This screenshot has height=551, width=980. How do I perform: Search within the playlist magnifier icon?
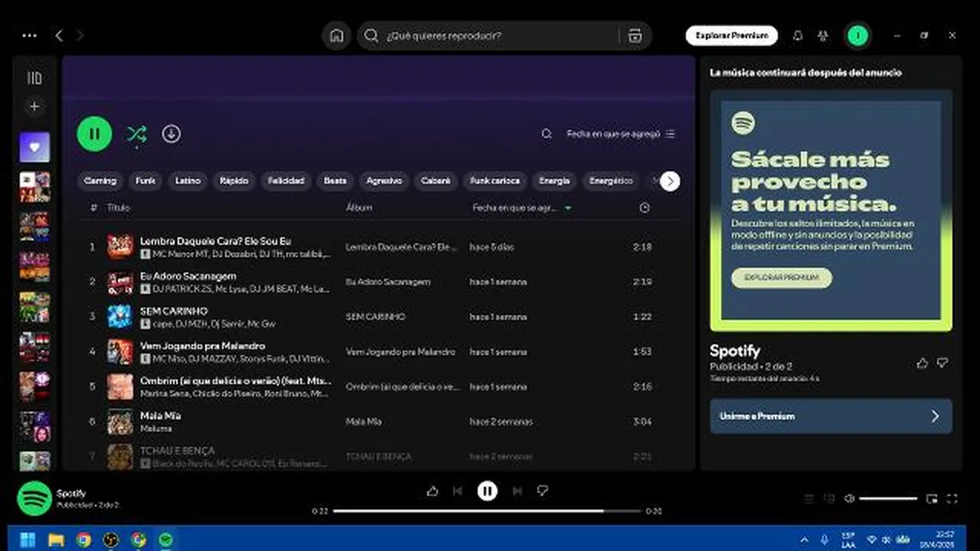pyautogui.click(x=547, y=134)
